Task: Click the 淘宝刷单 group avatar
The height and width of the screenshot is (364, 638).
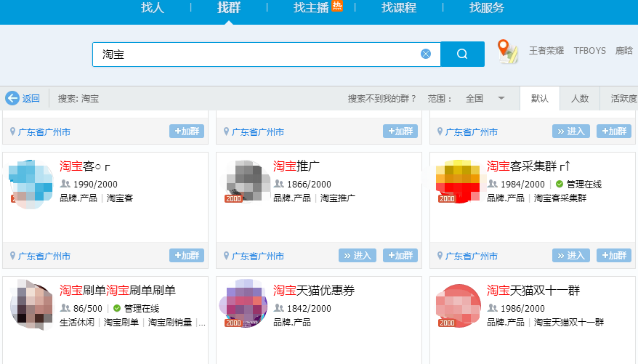Action: coord(32,305)
